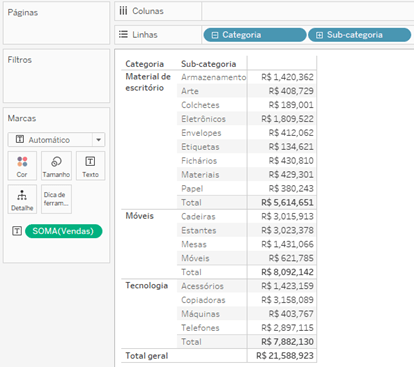The height and width of the screenshot is (367, 414).
Task: Click the Colunas shelf icon
Action: pyautogui.click(x=123, y=11)
